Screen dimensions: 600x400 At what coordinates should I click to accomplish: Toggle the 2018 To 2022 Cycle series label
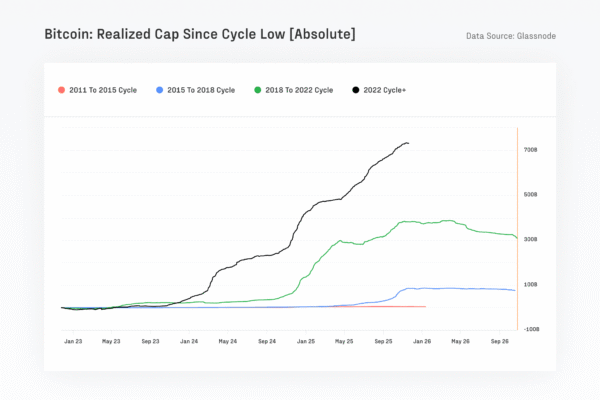[300, 90]
